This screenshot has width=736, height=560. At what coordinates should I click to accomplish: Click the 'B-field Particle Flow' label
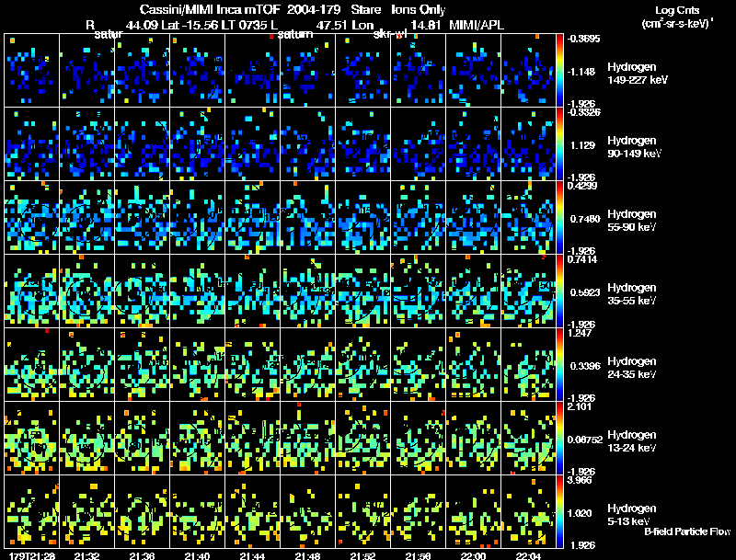[687, 531]
